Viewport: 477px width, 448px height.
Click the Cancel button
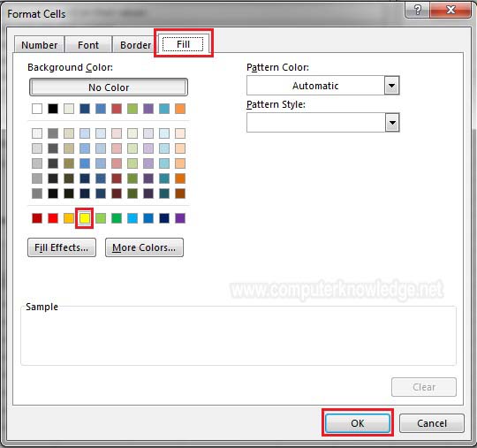point(432,423)
